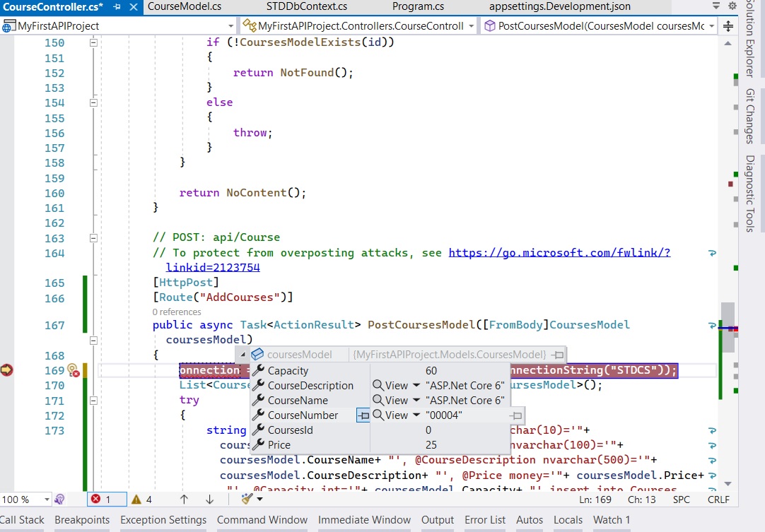Open the STDDbContext.cs tab
The image size is (765, 532).
306,6
